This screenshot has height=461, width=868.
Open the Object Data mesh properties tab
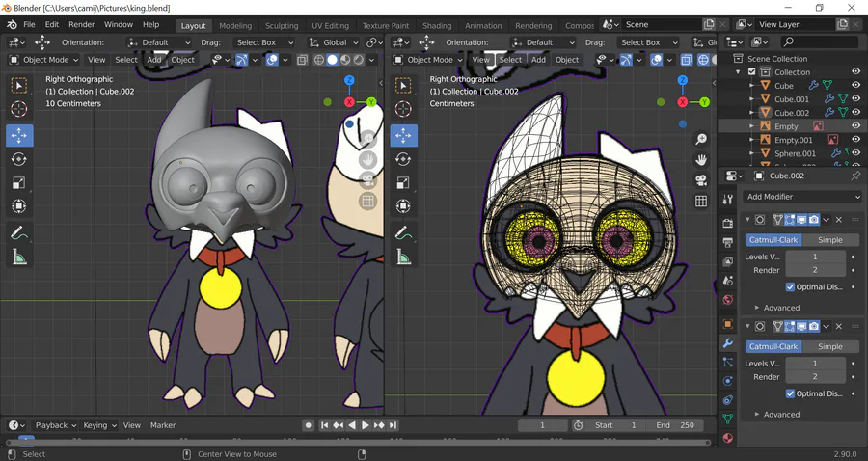click(728, 419)
